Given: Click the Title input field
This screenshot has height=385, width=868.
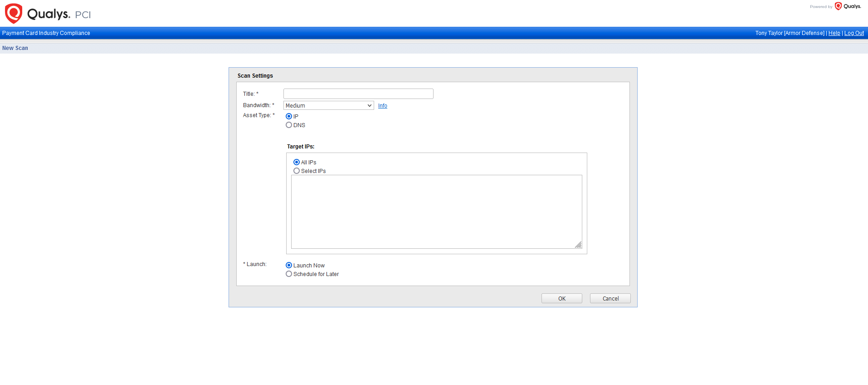Looking at the screenshot, I should [x=358, y=94].
